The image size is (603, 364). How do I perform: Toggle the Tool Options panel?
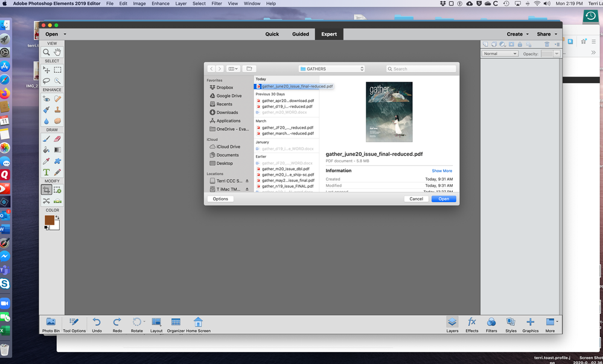[74, 325]
